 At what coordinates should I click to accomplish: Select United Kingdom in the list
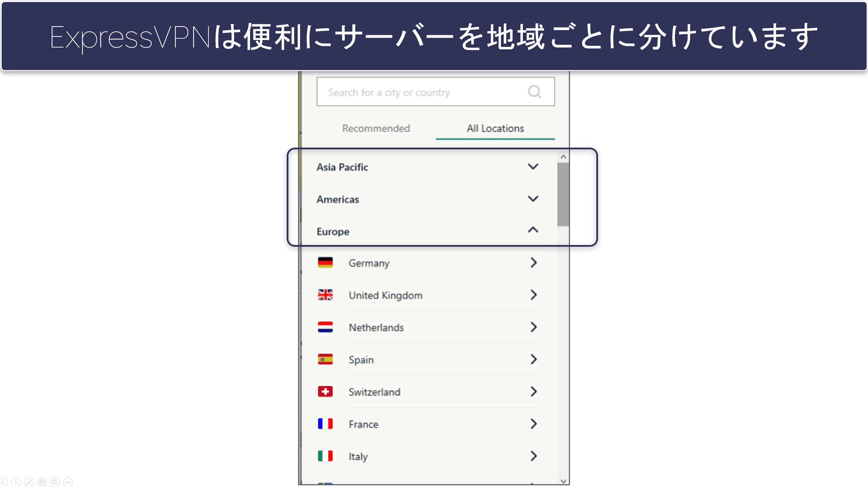[x=385, y=295]
